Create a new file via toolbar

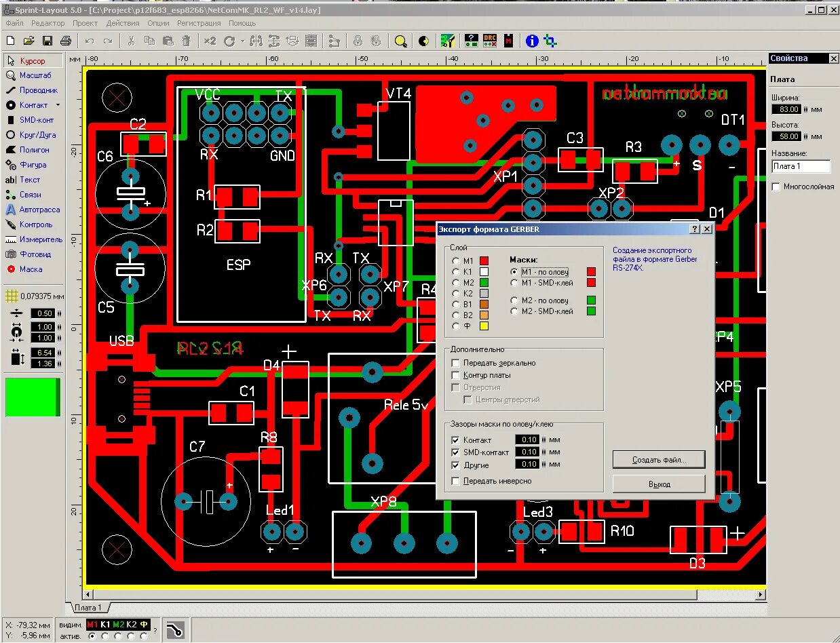10,41
